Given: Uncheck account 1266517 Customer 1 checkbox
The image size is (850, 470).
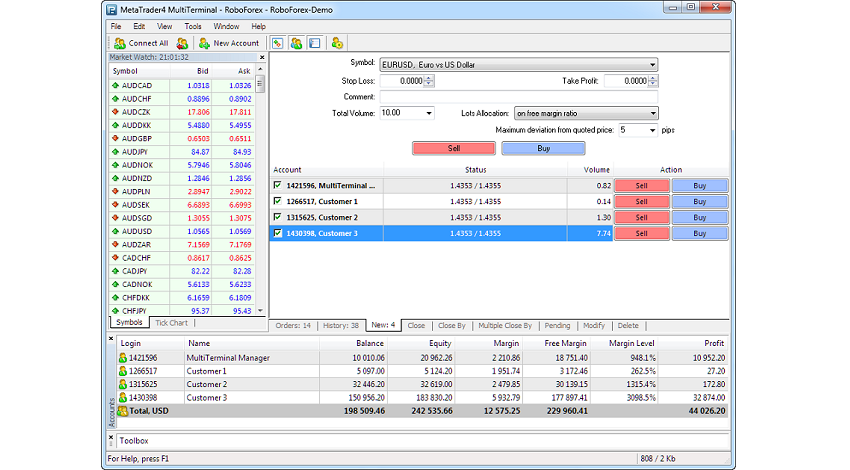Looking at the screenshot, I should click(278, 201).
